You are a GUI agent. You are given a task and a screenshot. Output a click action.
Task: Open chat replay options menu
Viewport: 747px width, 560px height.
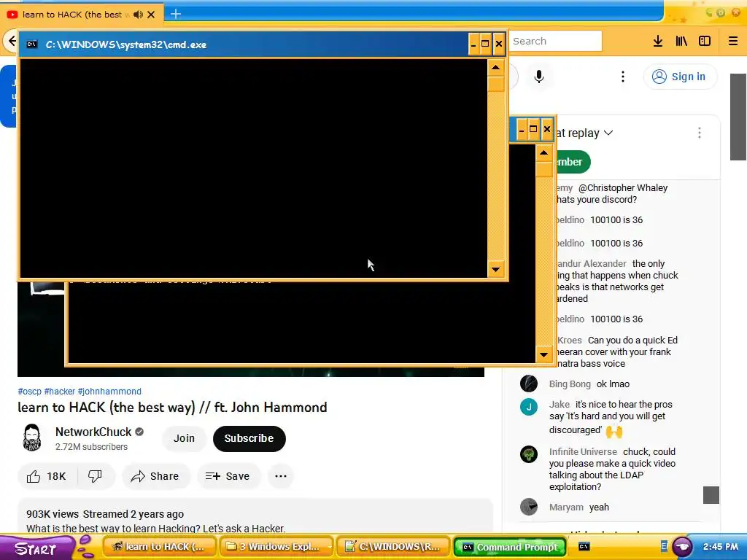700,133
